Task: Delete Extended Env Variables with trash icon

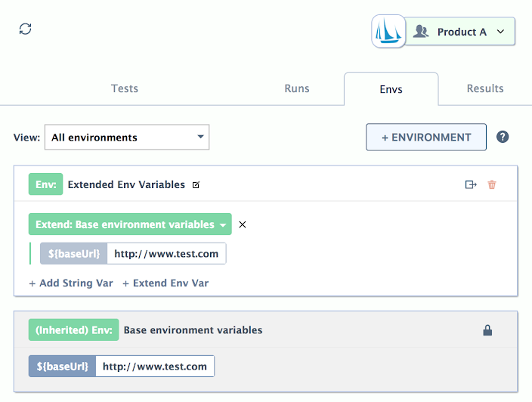Action: coord(492,184)
